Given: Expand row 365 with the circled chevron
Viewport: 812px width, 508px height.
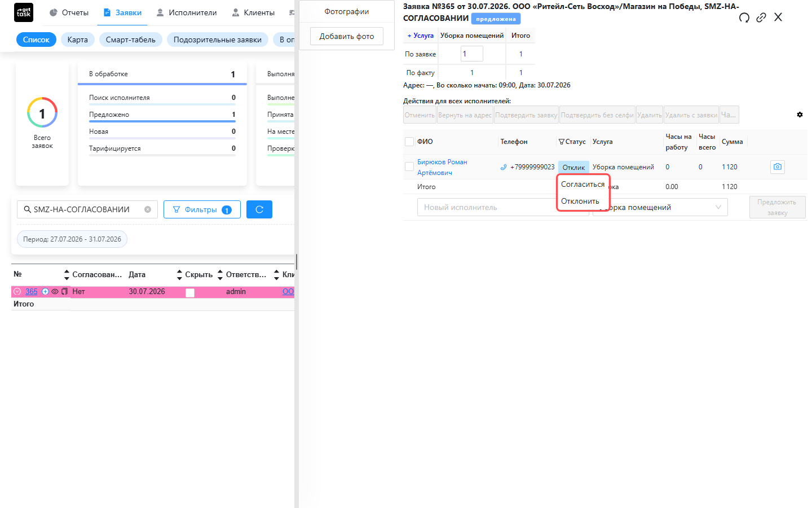Looking at the screenshot, I should [17, 292].
